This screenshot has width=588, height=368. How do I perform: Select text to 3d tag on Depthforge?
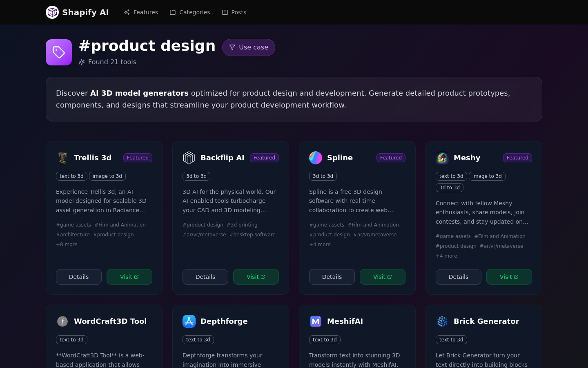(x=198, y=340)
